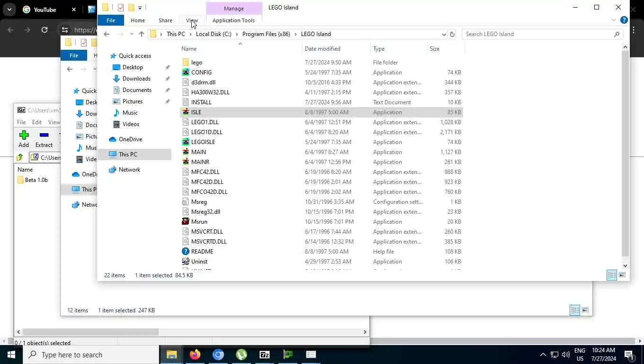This screenshot has height=364, width=644.
Task: Open the Manage contextual tab
Action: 234,9
